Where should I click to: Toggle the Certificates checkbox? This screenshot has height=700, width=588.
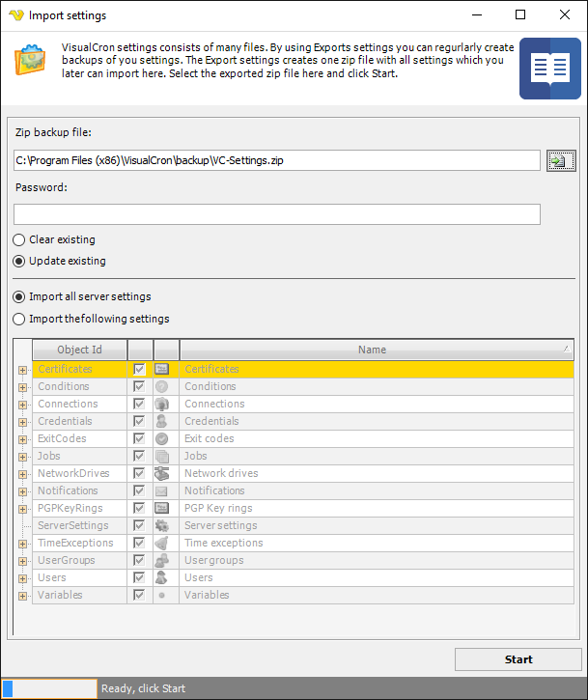[x=139, y=369]
